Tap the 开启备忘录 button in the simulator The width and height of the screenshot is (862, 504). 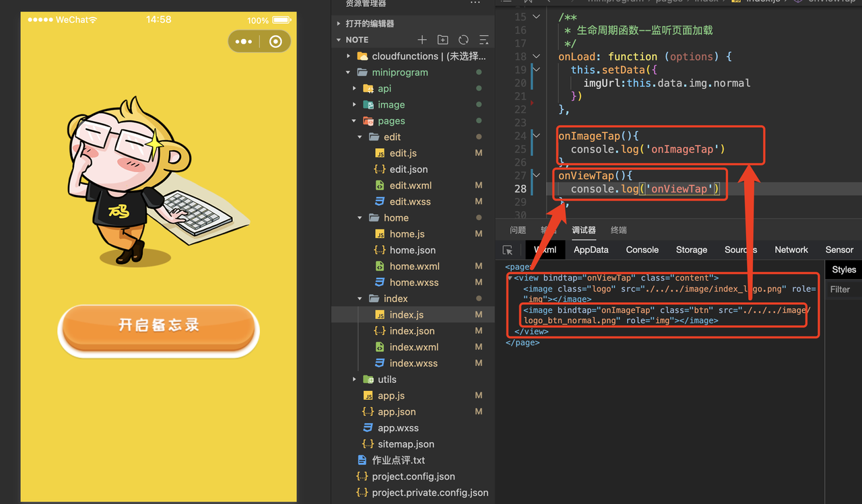click(159, 329)
